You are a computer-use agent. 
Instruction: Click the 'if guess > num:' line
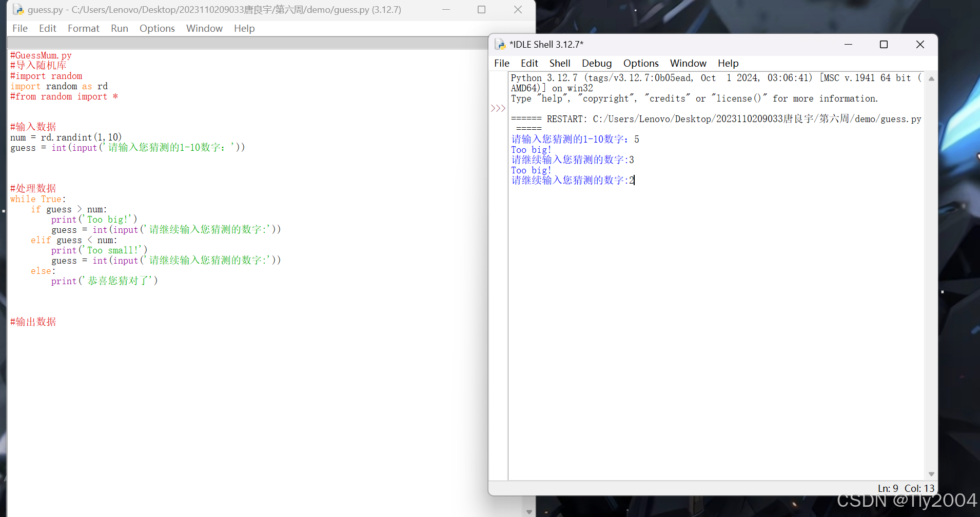tap(69, 209)
